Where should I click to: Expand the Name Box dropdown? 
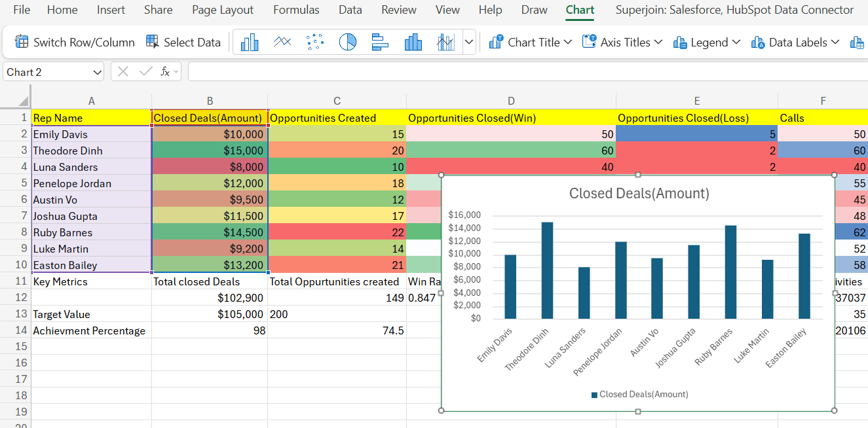[98, 72]
